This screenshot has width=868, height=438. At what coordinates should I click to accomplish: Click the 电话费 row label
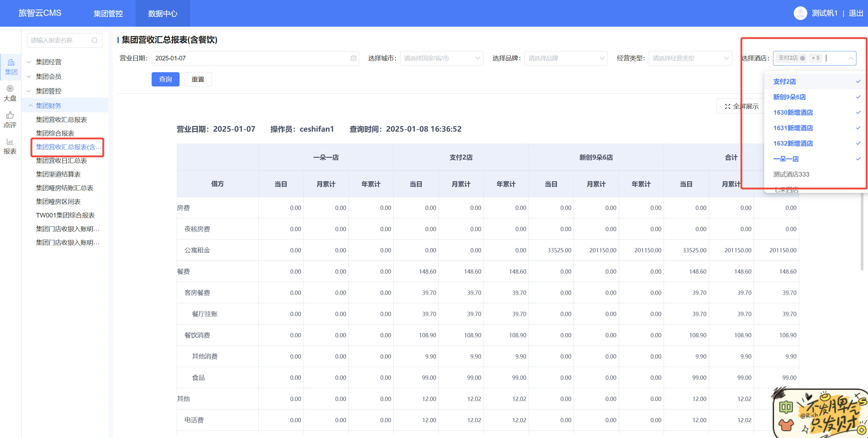[x=194, y=420]
